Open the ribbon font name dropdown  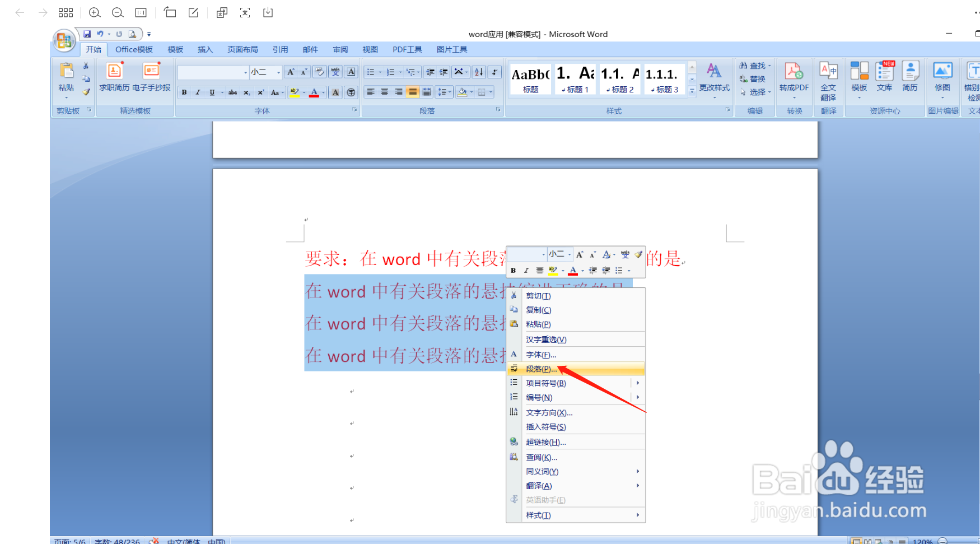coord(245,72)
